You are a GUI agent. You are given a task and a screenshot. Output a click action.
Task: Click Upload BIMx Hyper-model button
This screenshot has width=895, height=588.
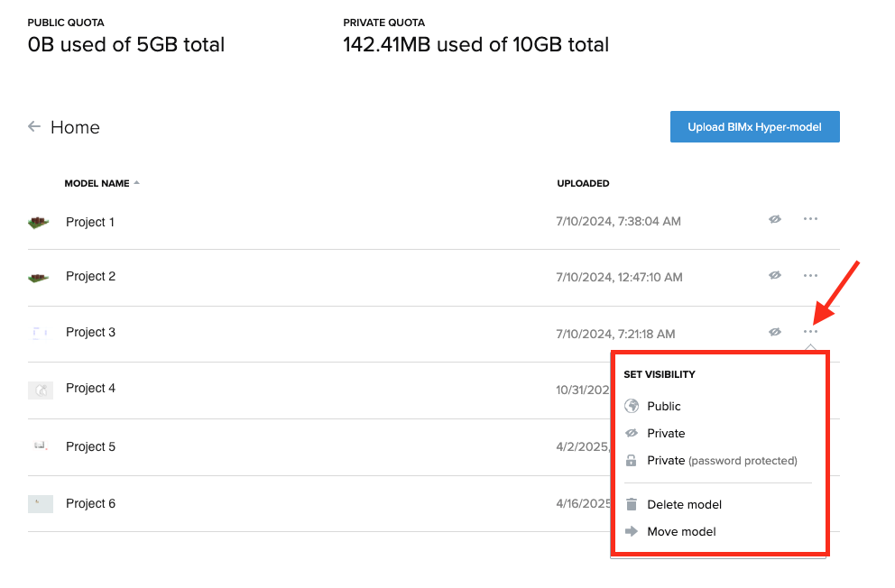click(x=754, y=126)
